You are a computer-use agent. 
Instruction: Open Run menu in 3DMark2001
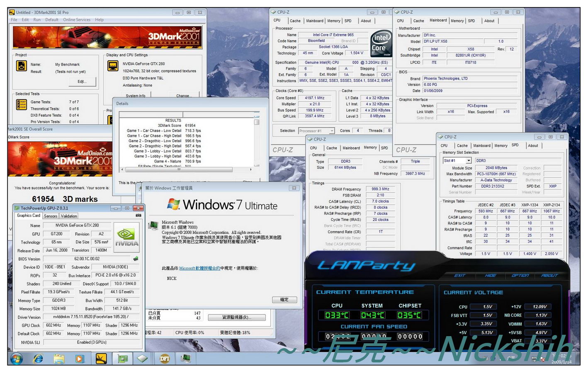click(x=37, y=20)
